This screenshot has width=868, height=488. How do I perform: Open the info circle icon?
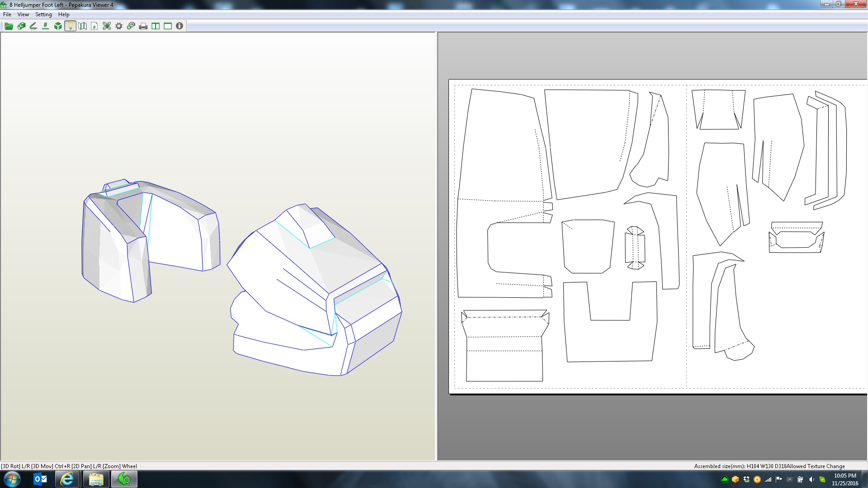click(x=179, y=26)
